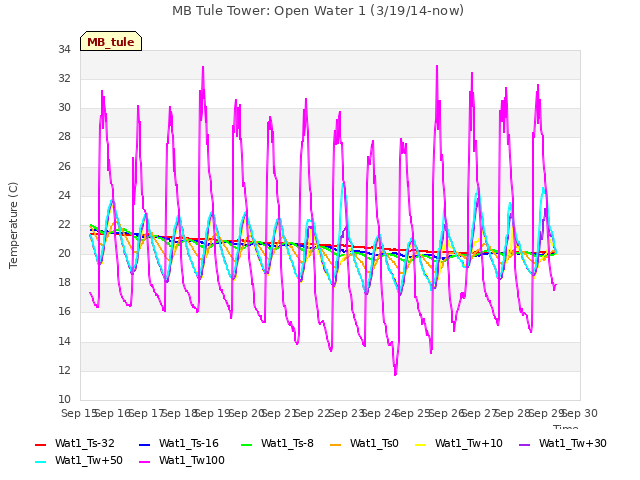Click the 22 y-axis tick label
The width and height of the screenshot is (640, 480).
pyautogui.click(x=64, y=224)
